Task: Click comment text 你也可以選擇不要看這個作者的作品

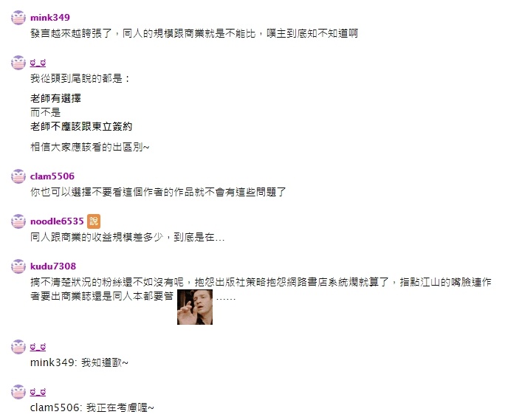Action: (x=112, y=193)
